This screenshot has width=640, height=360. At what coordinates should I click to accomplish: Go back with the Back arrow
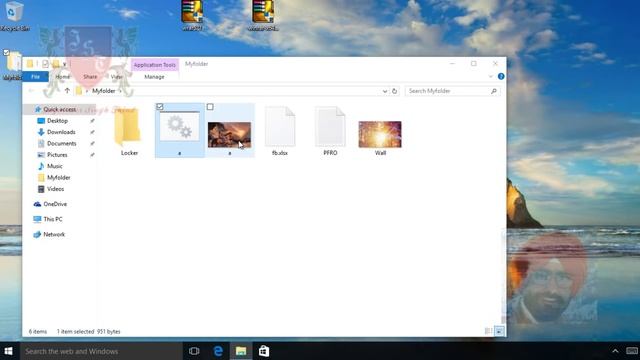pyautogui.click(x=32, y=91)
